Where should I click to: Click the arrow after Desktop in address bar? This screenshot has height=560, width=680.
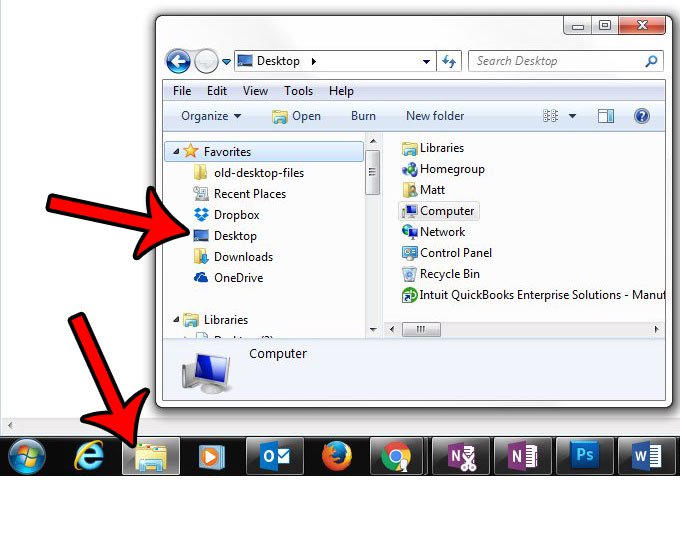[314, 62]
